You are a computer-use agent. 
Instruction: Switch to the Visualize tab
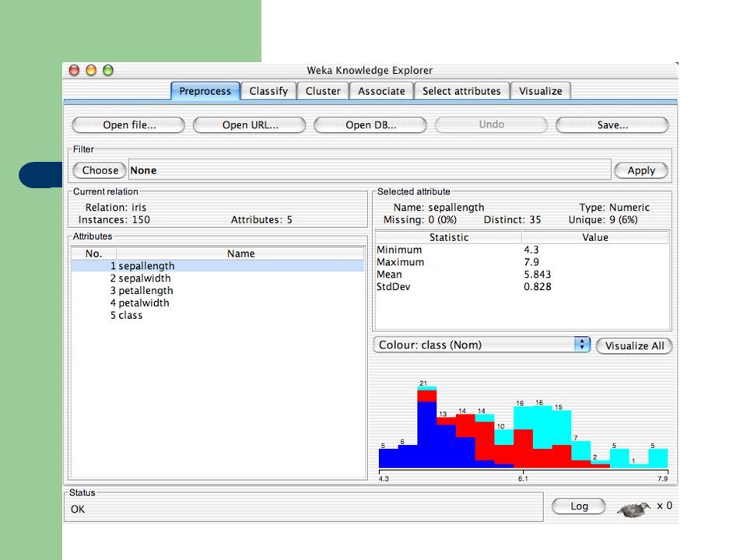tap(540, 91)
